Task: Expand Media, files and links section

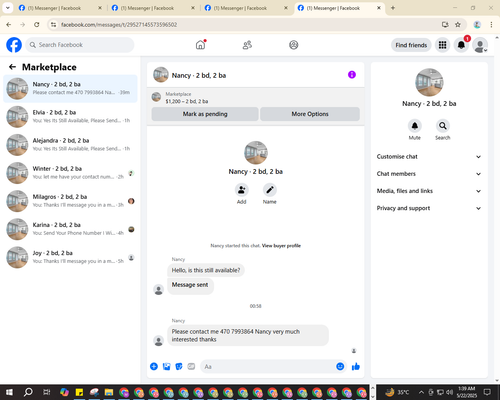Action: tap(429, 191)
